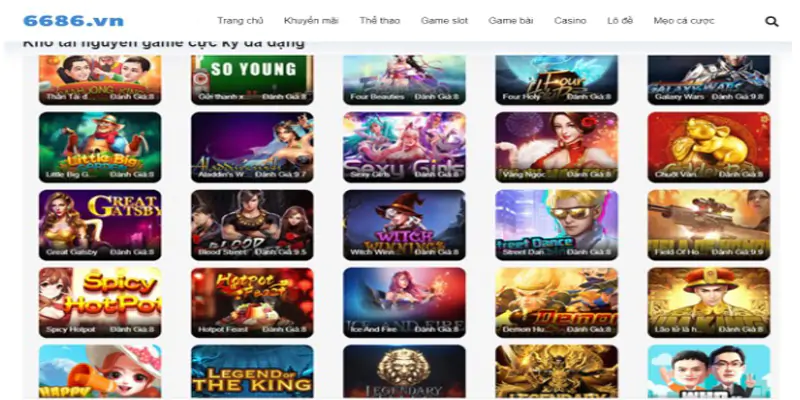Open the Blood Street game thumbnail
Image resolution: width=800 pixels, height=400 pixels.
click(x=252, y=224)
